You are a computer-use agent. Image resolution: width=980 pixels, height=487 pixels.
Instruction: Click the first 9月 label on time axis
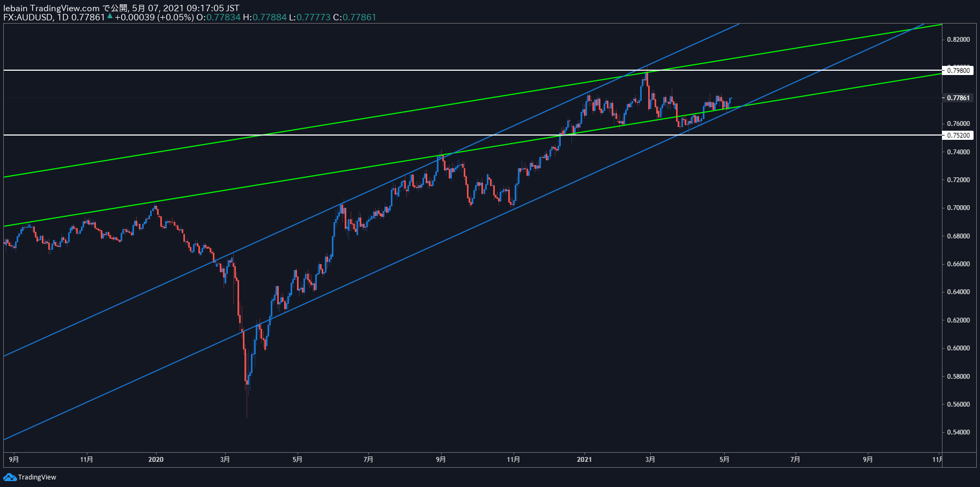coord(14,459)
